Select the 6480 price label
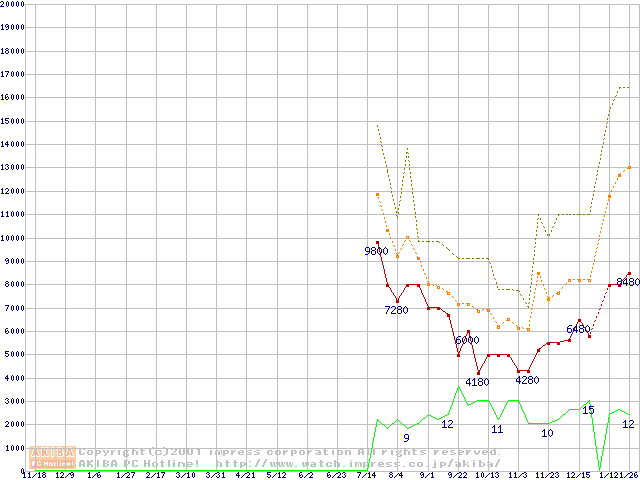Image resolution: width=640 pixels, height=480 pixels. [x=578, y=329]
